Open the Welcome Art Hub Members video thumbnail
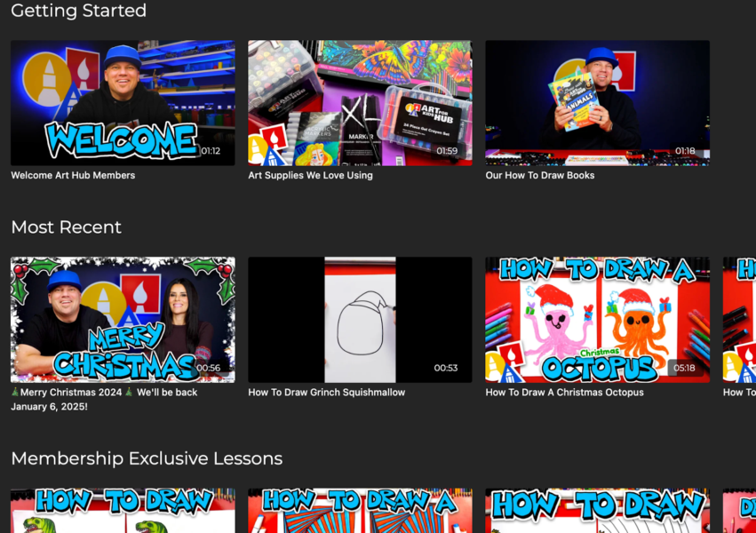This screenshot has height=533, width=756. point(123,102)
